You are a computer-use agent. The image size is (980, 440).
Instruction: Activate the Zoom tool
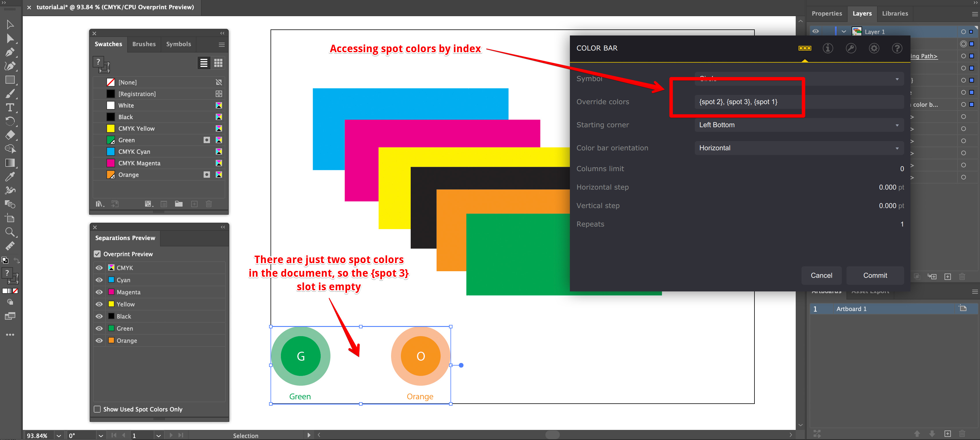10,232
